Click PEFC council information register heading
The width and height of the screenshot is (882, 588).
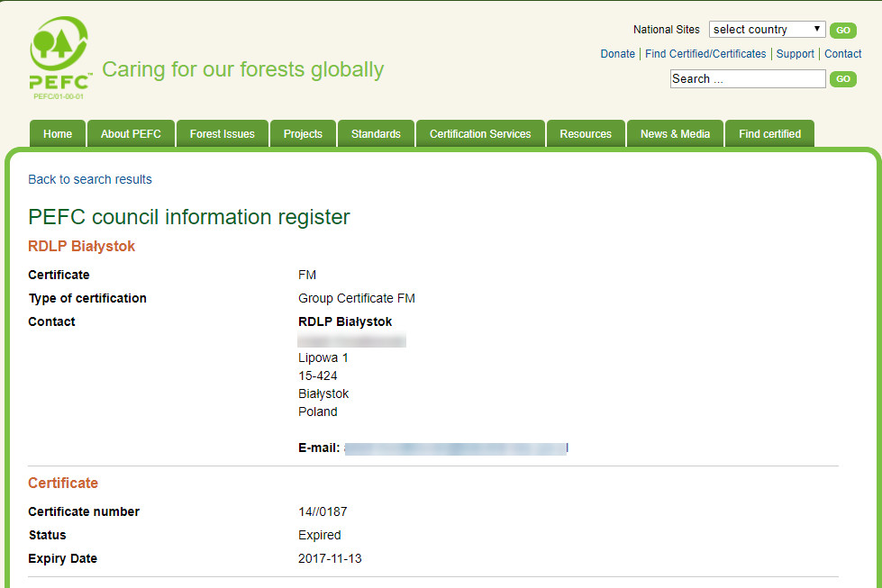[189, 217]
